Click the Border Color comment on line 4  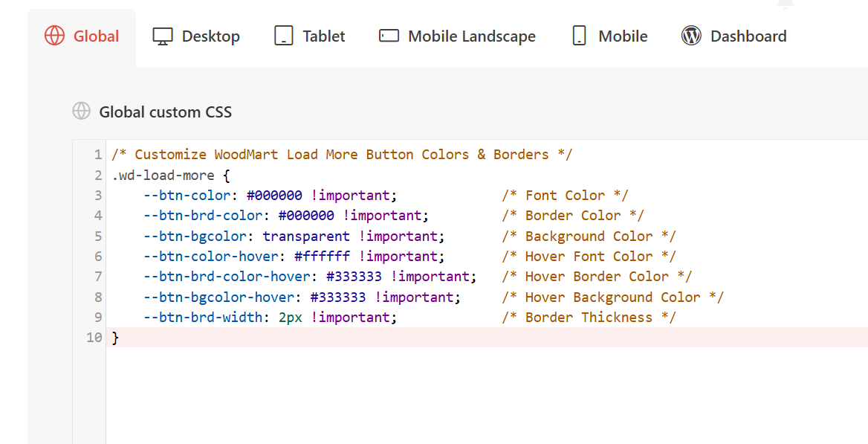click(573, 216)
